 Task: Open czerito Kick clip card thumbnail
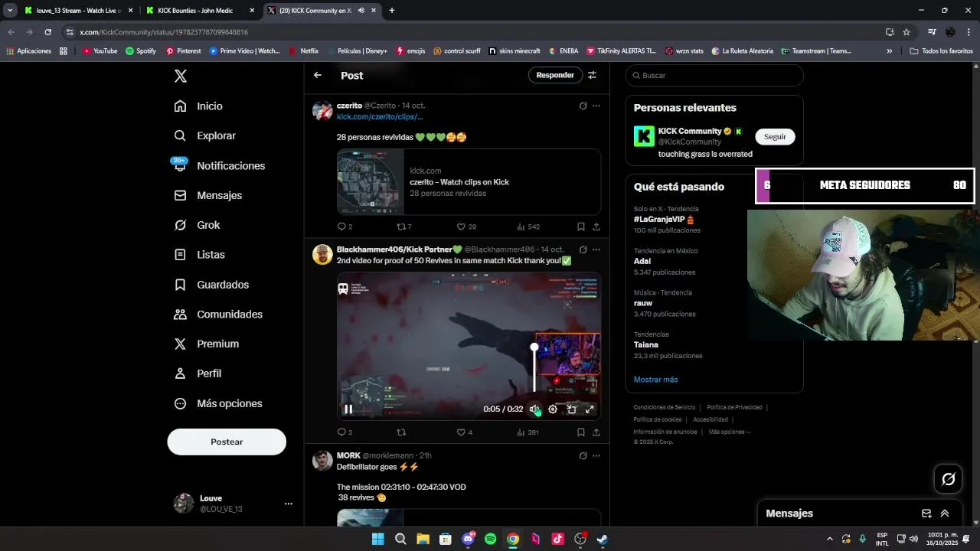click(371, 182)
